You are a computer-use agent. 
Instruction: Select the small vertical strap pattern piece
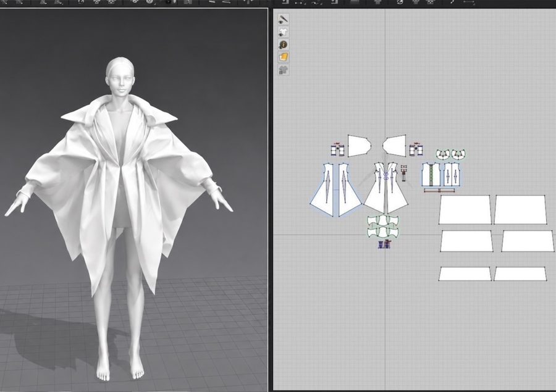pos(403,173)
